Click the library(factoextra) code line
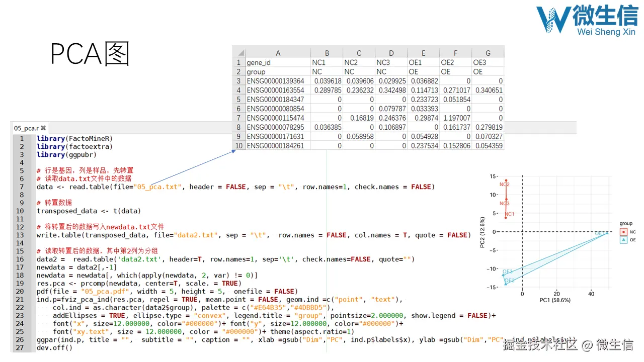The width and height of the screenshot is (644, 362). point(75,146)
